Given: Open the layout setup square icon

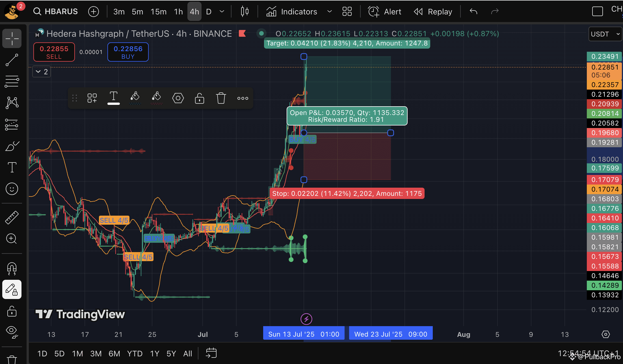Looking at the screenshot, I should (x=598, y=12).
